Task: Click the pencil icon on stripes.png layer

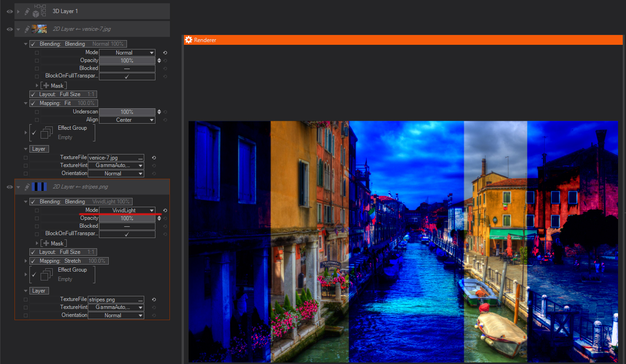Action: point(27,187)
